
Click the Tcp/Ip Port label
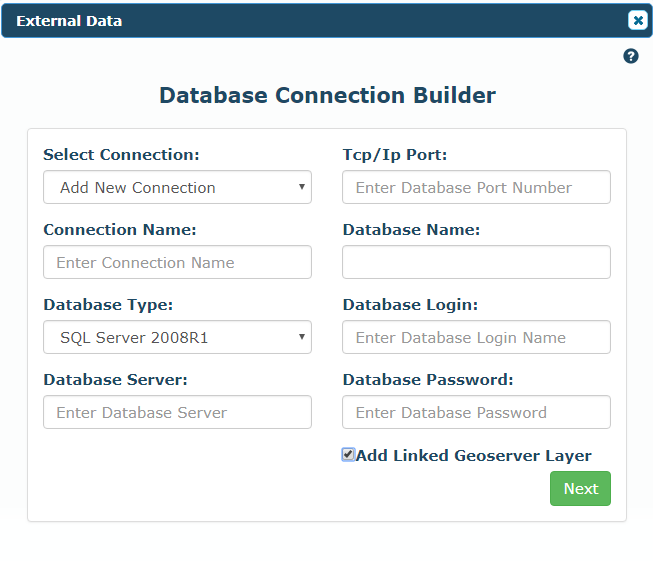pos(395,155)
